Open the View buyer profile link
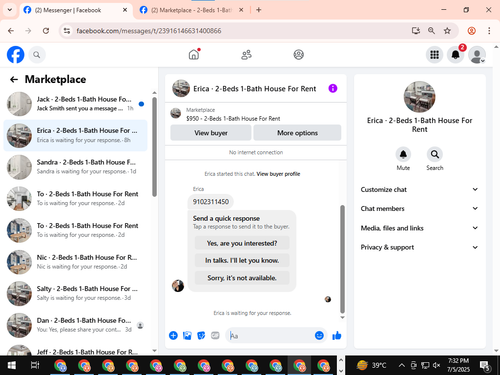This screenshot has width=500, height=375. tap(278, 174)
